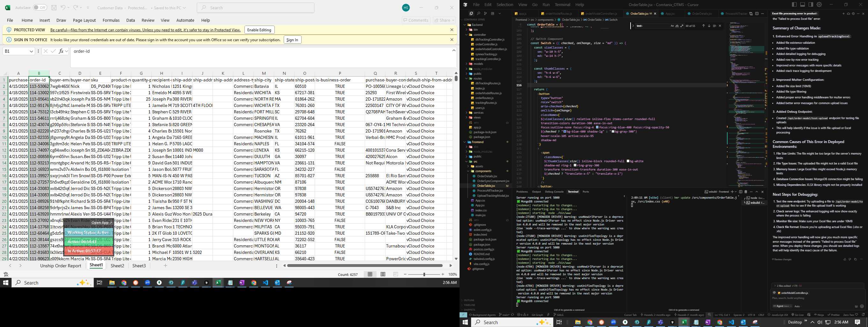Open Source Control icon in Cursor sidebar
This screenshot has width=868, height=327.
(x=485, y=13)
